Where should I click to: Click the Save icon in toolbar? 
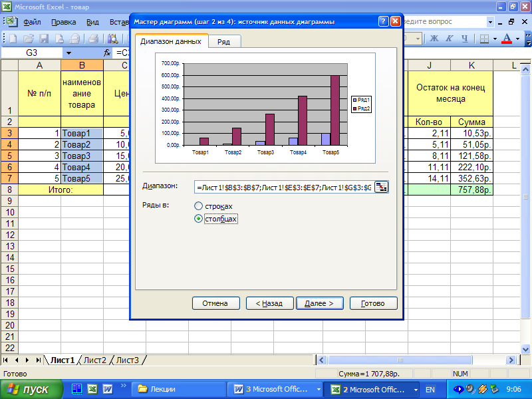coord(44,39)
